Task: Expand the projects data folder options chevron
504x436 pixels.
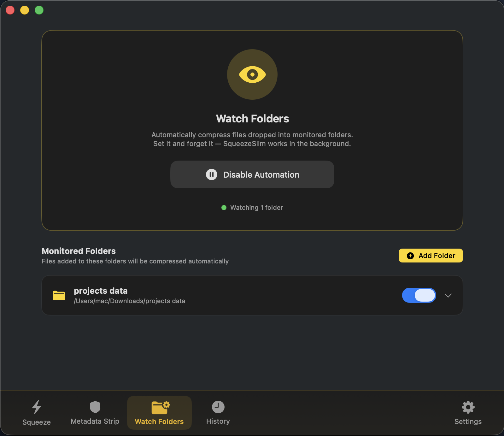Action: click(448, 295)
